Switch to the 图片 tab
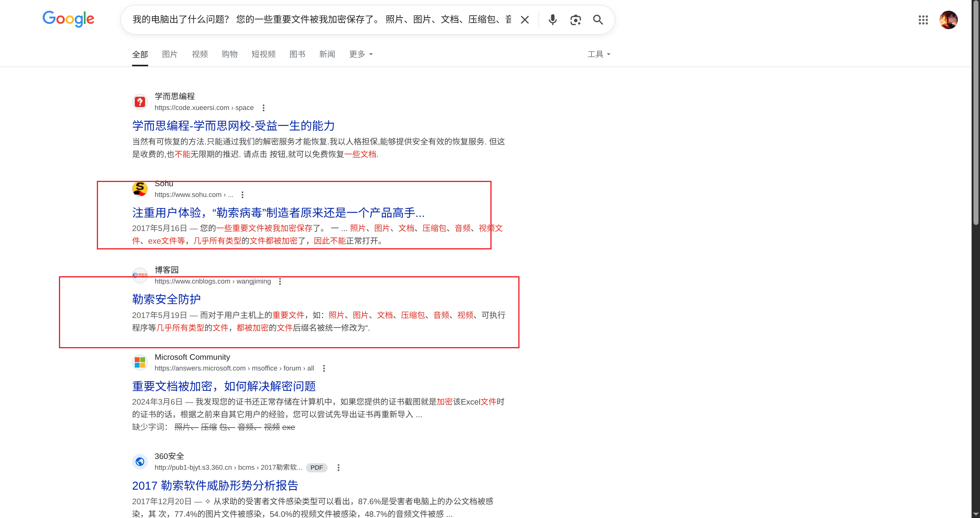This screenshot has width=980, height=518. click(x=170, y=54)
